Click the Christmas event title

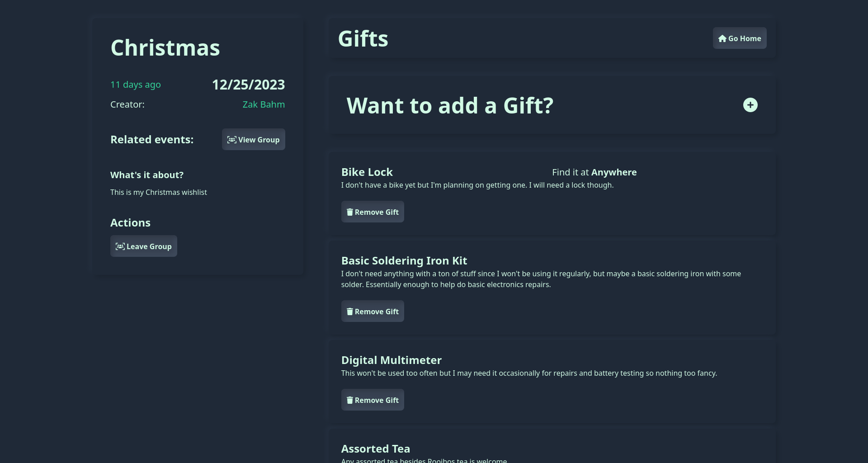(165, 48)
